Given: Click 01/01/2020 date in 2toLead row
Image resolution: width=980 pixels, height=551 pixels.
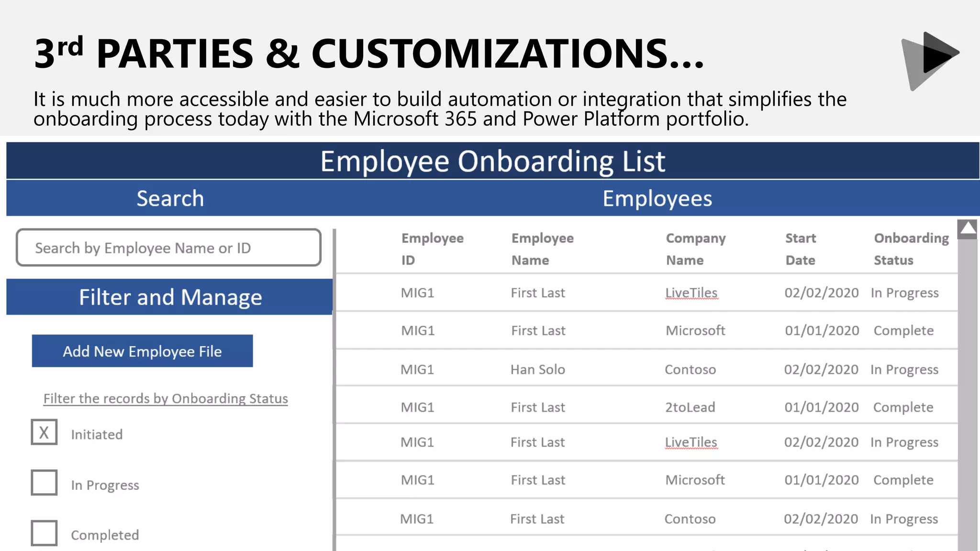Looking at the screenshot, I should [822, 408].
